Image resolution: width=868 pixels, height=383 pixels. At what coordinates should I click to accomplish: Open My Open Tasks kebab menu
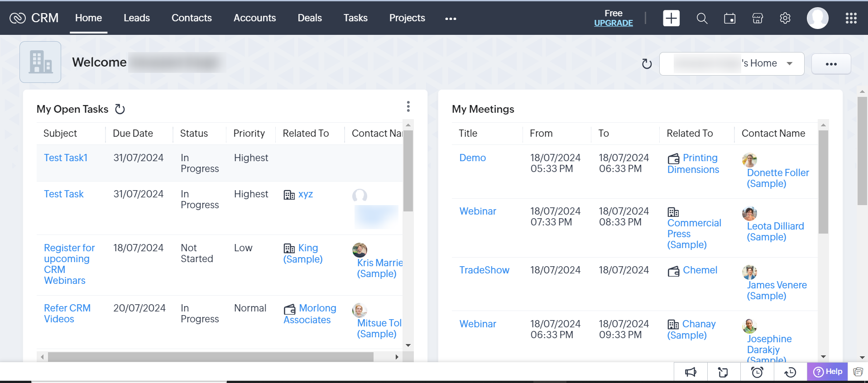click(408, 106)
